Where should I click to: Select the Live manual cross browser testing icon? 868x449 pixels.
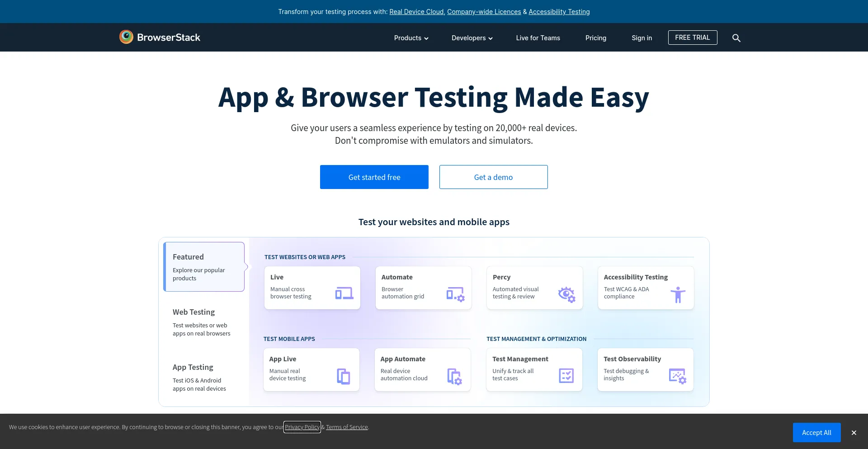(344, 293)
